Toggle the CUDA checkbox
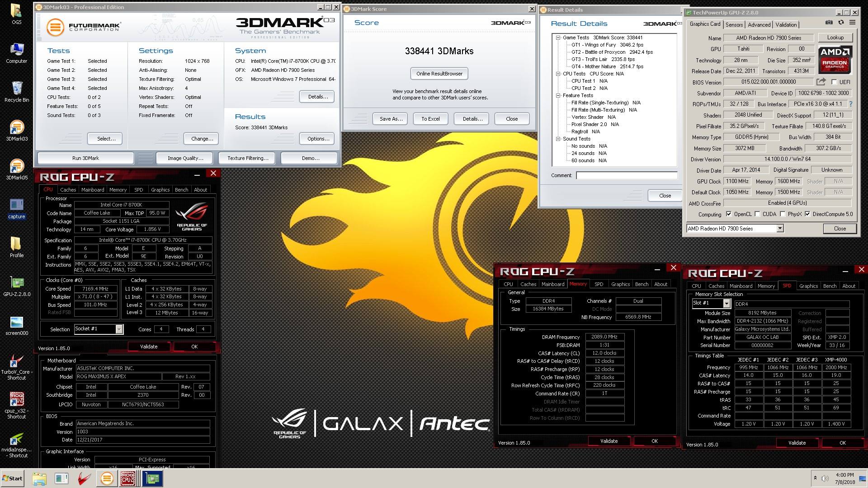Viewport: 868px width, 488px height. click(x=757, y=214)
